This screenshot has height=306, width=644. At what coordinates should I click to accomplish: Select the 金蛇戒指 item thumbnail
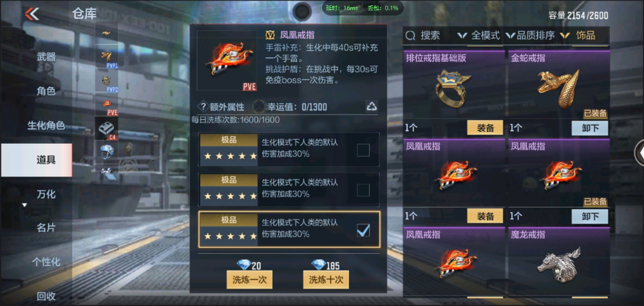[x=558, y=89]
